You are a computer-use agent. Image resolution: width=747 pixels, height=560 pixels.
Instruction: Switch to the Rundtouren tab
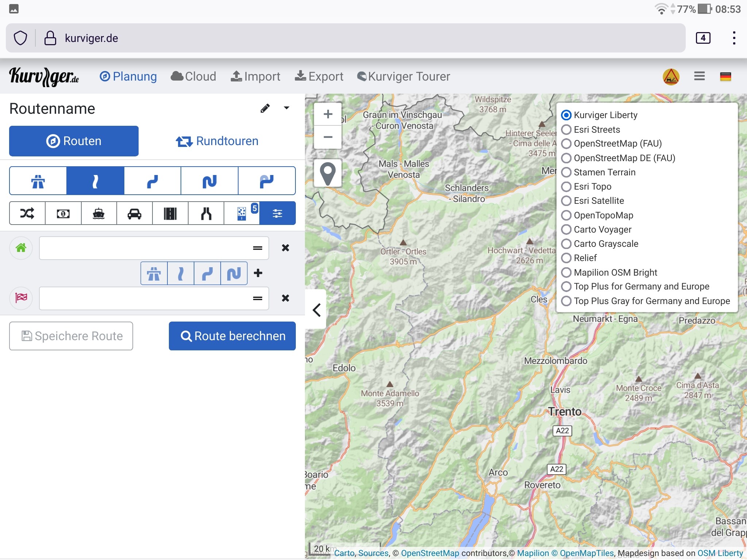(217, 141)
